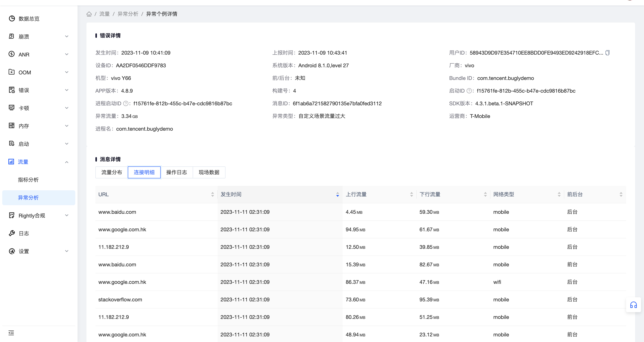Open 现场数据 tab

[209, 172]
